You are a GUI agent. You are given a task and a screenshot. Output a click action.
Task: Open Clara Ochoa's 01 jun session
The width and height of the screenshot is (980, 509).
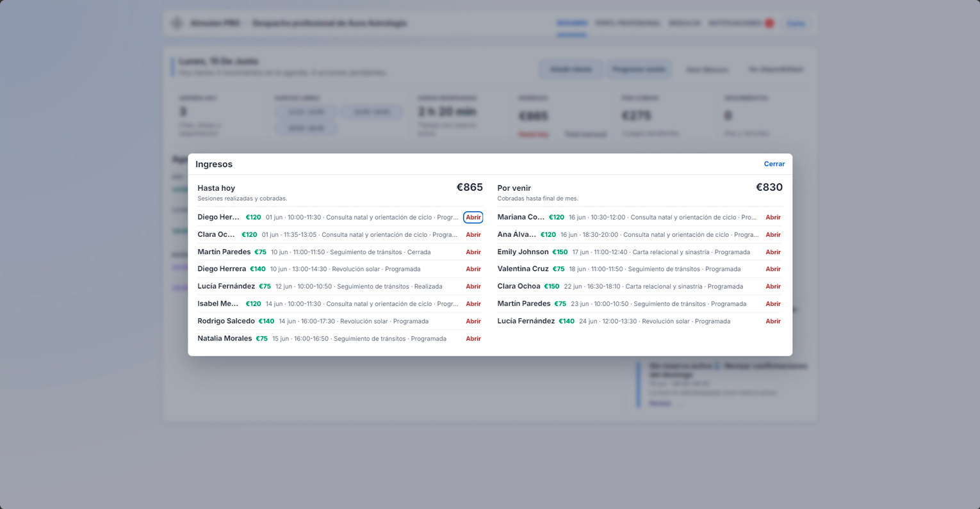(473, 235)
